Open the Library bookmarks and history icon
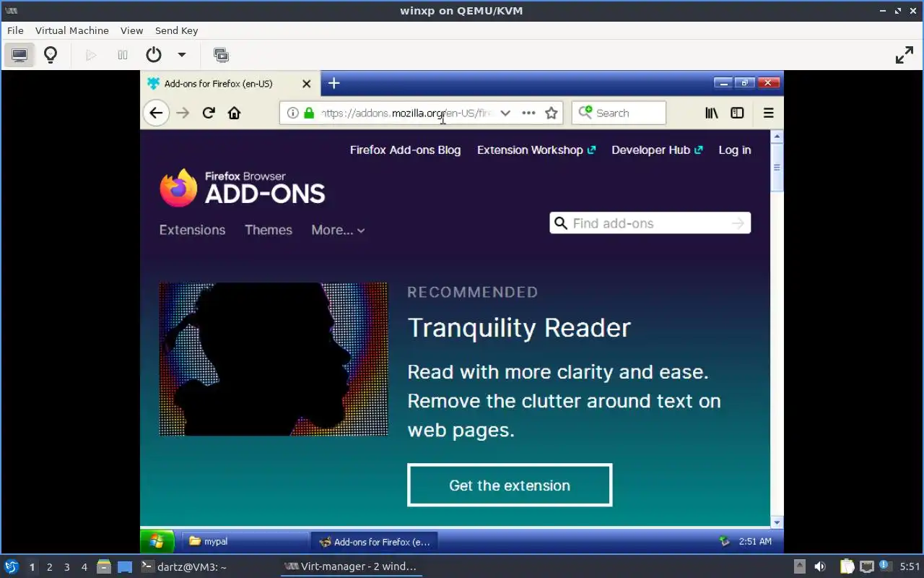Viewport: 924px width, 578px height. (x=712, y=113)
